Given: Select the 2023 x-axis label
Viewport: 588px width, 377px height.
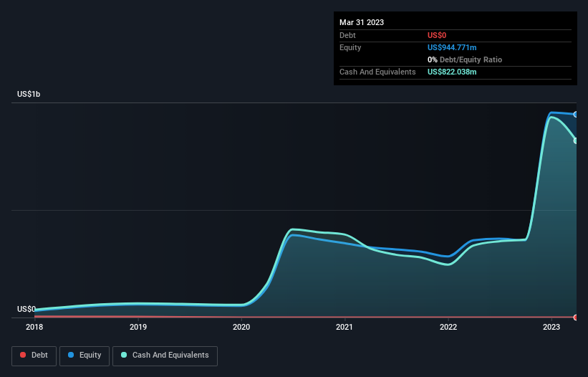Looking at the screenshot, I should [551, 327].
